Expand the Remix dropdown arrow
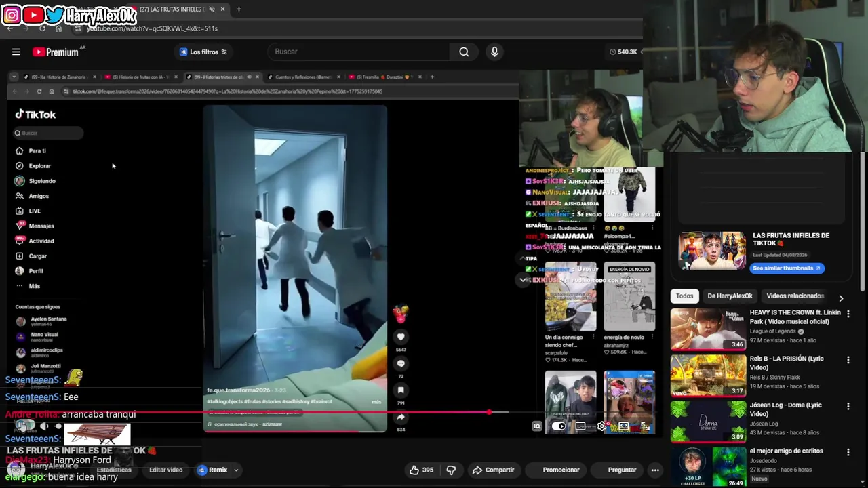 coord(236,470)
